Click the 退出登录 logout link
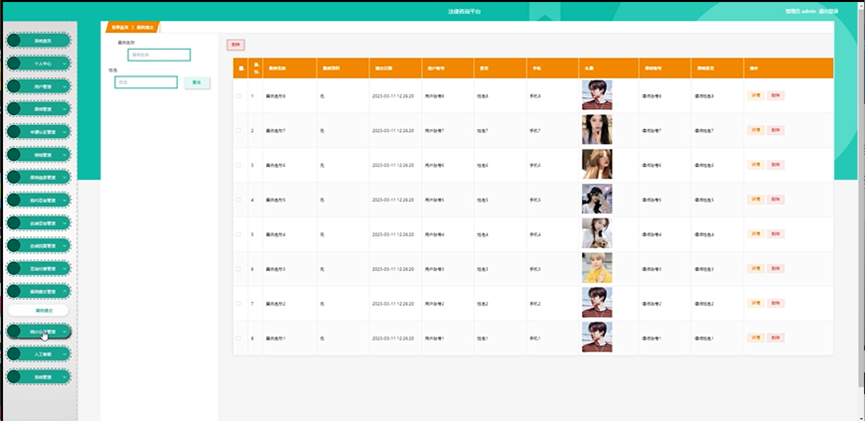Image resolution: width=865 pixels, height=421 pixels. click(x=829, y=11)
